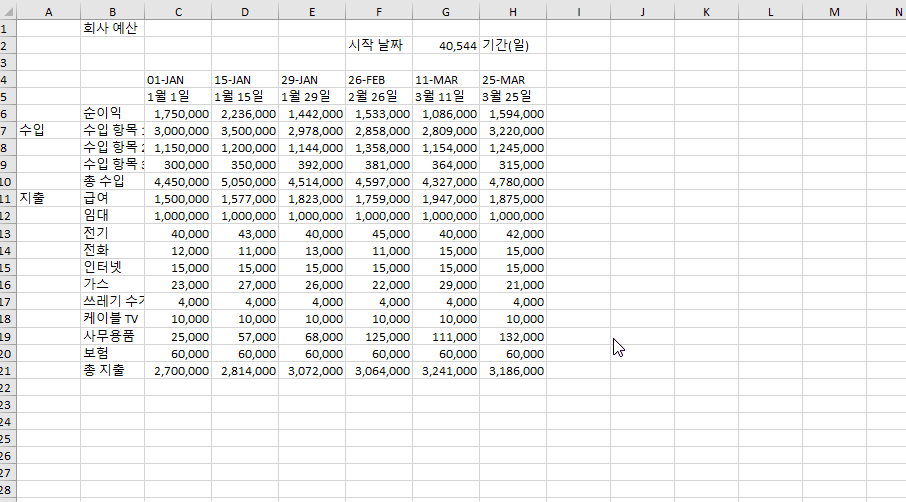Select office supplies value 125,000
This screenshot has width=906, height=502.
[379, 336]
